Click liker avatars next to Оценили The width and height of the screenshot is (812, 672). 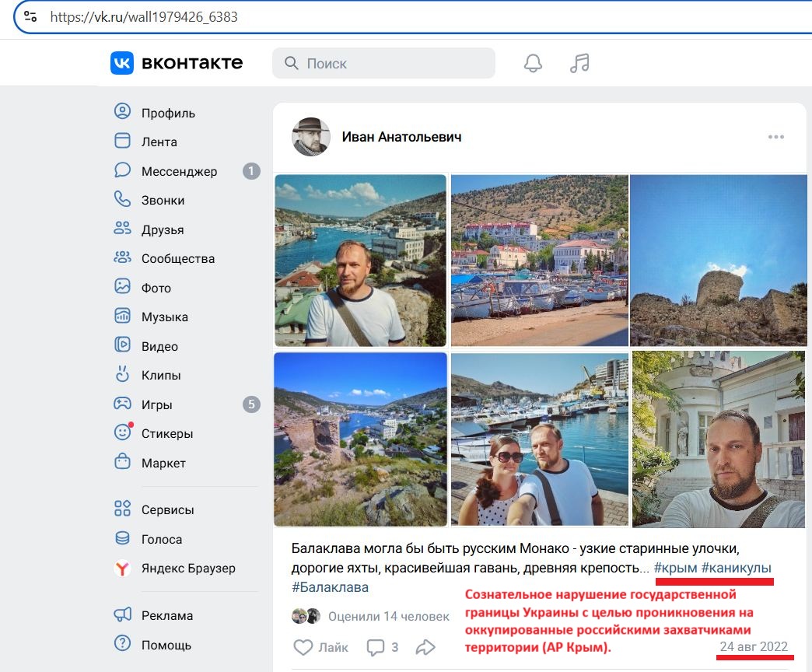pyautogui.click(x=306, y=616)
